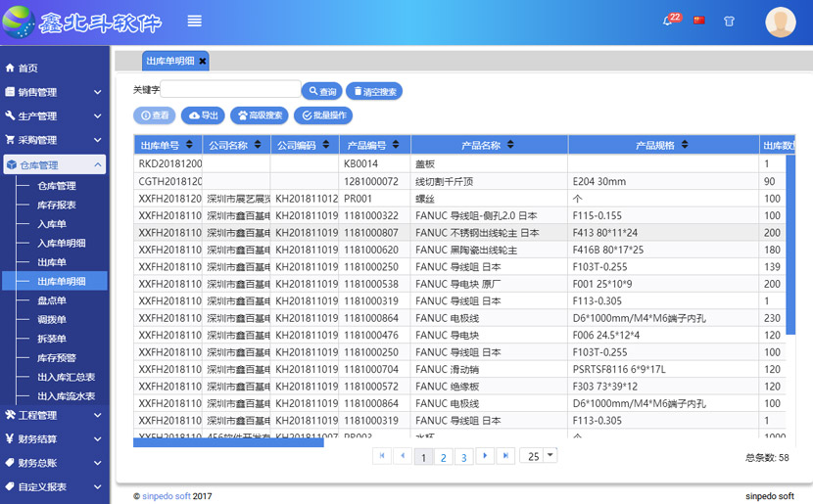Select 入库单明细 in the sidebar
Image resolution: width=813 pixels, height=504 pixels.
(61, 244)
